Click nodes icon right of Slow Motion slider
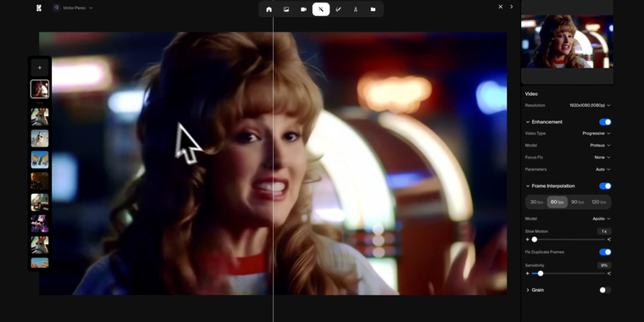The height and width of the screenshot is (322, 644). (x=609, y=240)
